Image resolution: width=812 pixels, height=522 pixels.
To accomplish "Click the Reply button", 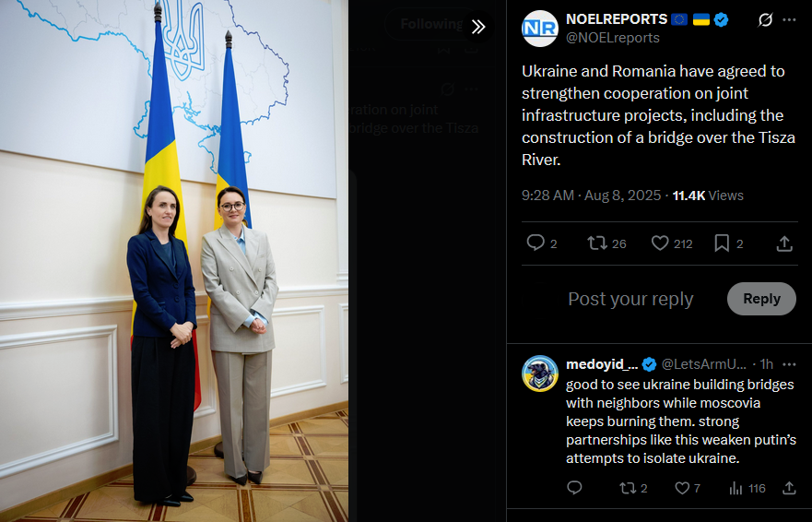I will (x=761, y=299).
